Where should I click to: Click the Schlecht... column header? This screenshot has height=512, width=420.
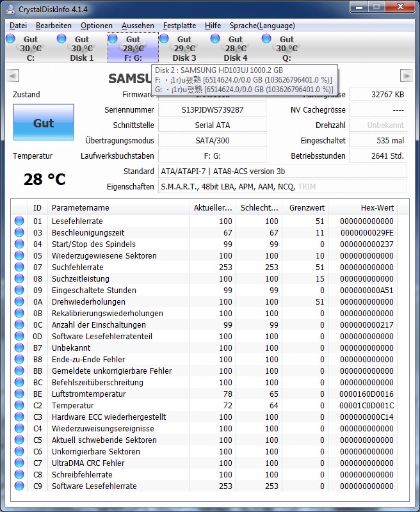click(259, 207)
